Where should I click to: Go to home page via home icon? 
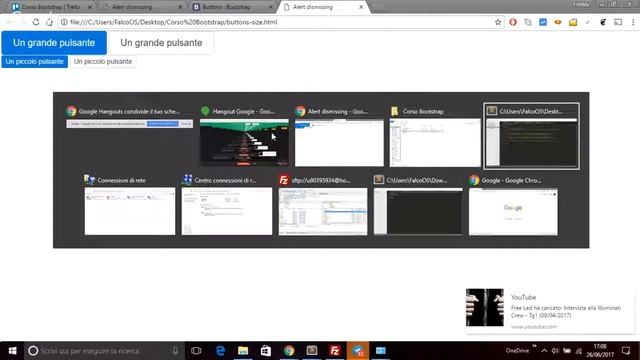[x=49, y=22]
